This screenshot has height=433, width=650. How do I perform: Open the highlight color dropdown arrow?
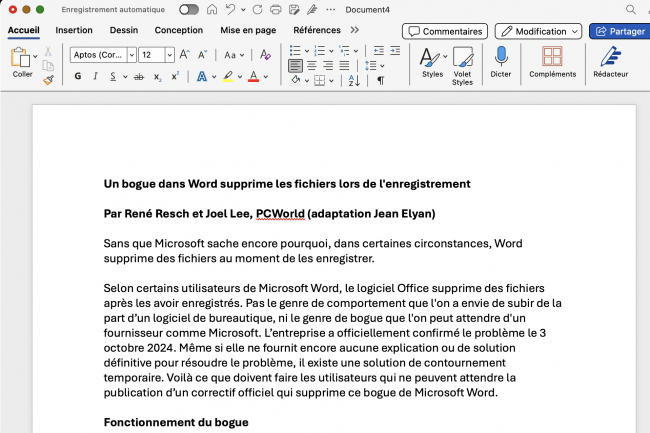(x=240, y=77)
